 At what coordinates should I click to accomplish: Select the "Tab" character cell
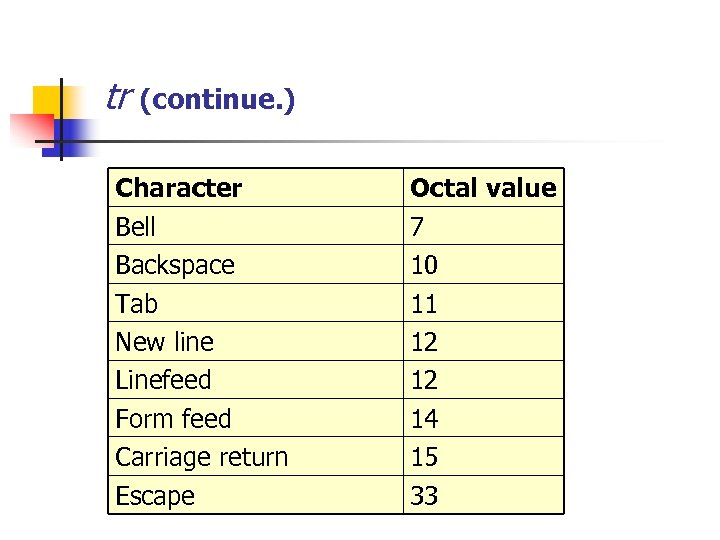[137, 303]
